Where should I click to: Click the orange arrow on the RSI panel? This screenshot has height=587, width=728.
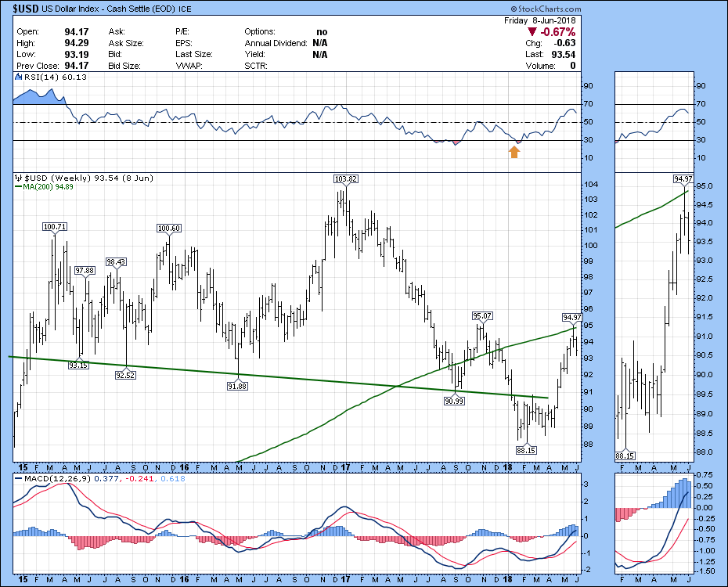coord(514,152)
